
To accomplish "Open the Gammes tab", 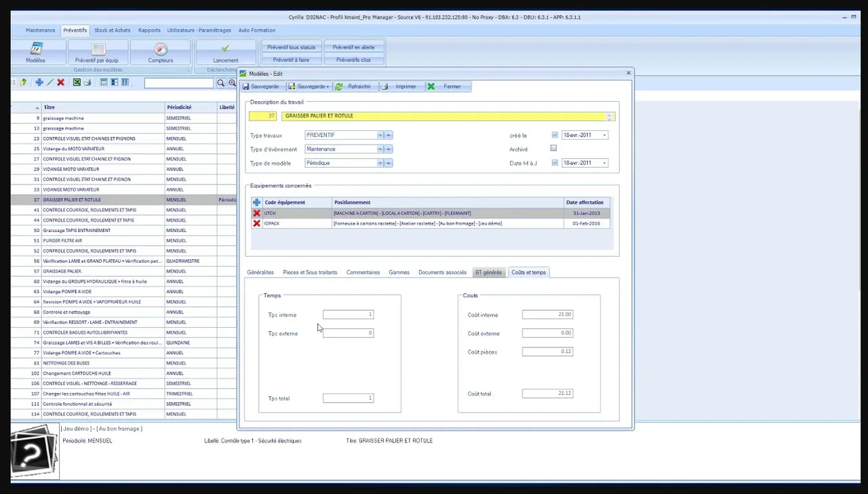I will (399, 272).
